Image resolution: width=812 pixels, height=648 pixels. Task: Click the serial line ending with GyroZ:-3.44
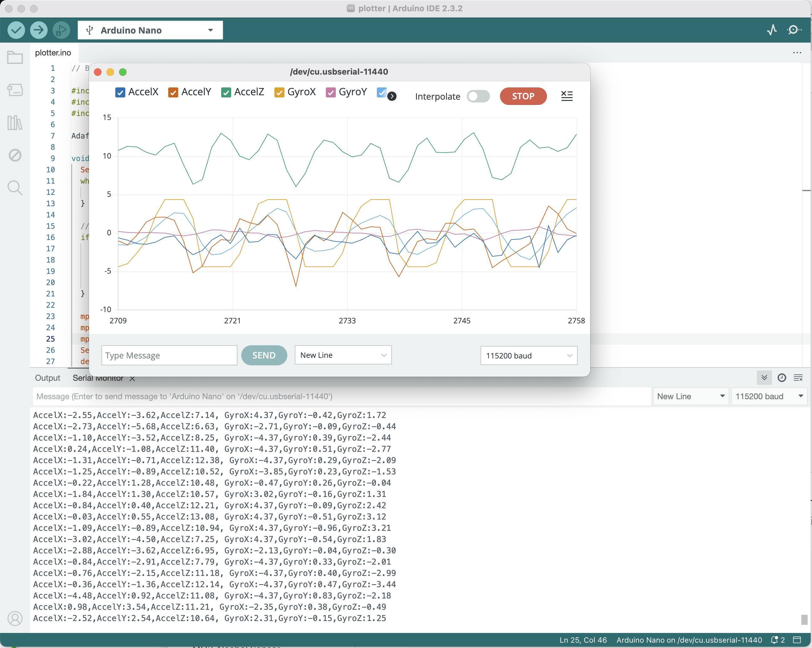pos(215,584)
